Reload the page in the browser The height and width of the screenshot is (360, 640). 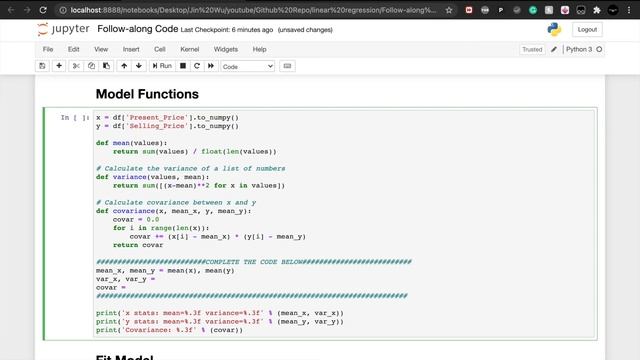pos(43,10)
